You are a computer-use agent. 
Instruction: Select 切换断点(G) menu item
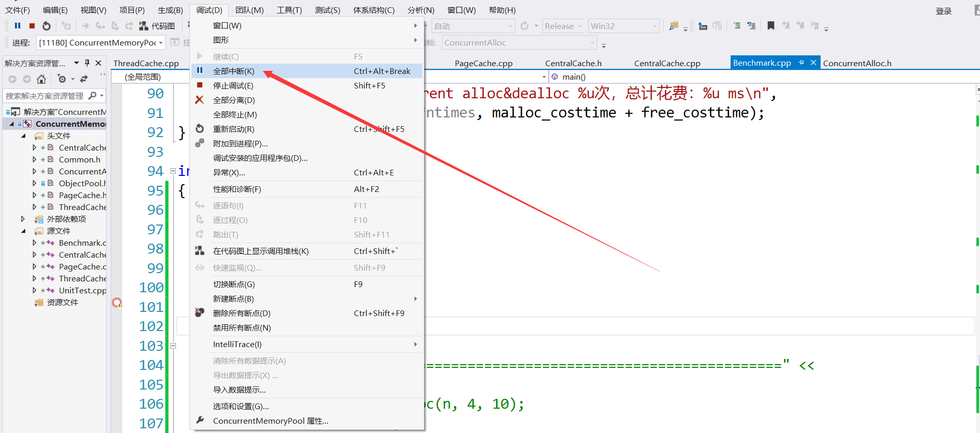pyautogui.click(x=307, y=284)
